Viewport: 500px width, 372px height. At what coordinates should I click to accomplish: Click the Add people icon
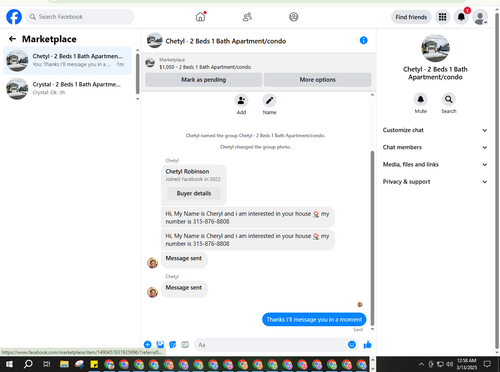241,100
